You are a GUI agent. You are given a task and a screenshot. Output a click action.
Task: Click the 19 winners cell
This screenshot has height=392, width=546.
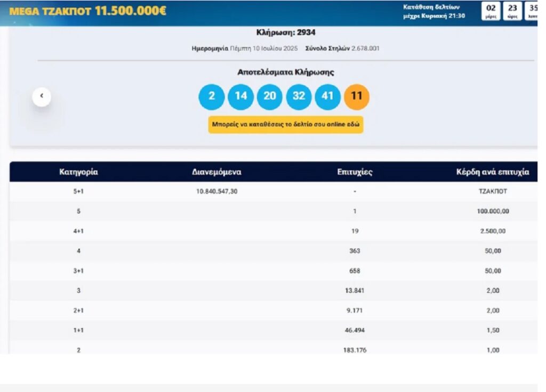(x=355, y=231)
